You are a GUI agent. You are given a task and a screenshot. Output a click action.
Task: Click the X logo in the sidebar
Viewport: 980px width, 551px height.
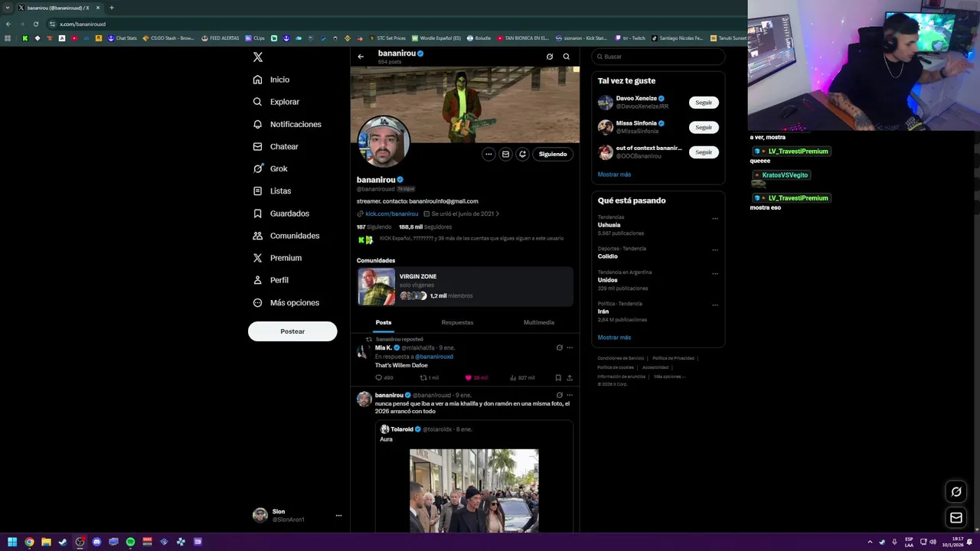pos(258,57)
